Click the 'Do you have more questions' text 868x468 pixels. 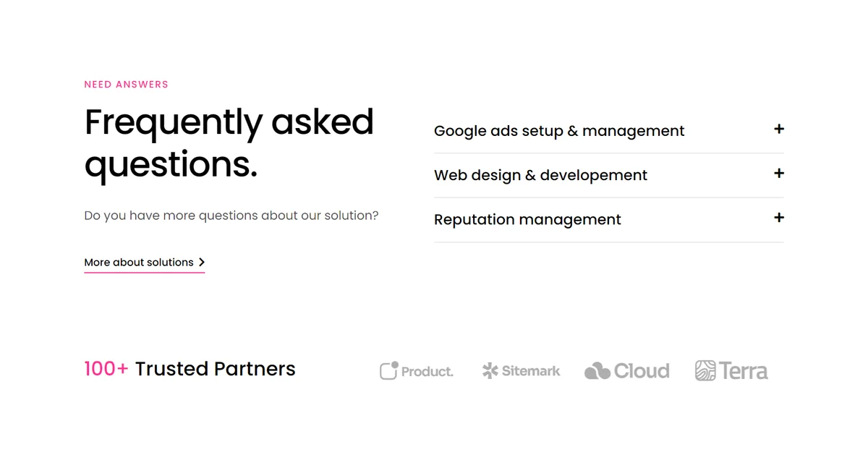[x=231, y=216]
